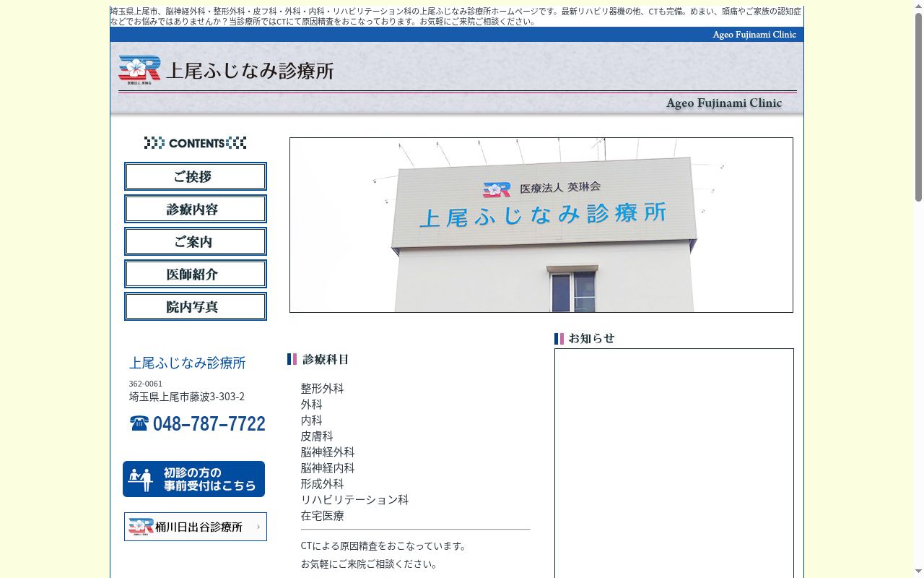Click the chevron on the 桶川日出谷診療所 banner
The width and height of the screenshot is (924, 578).
[x=258, y=527]
